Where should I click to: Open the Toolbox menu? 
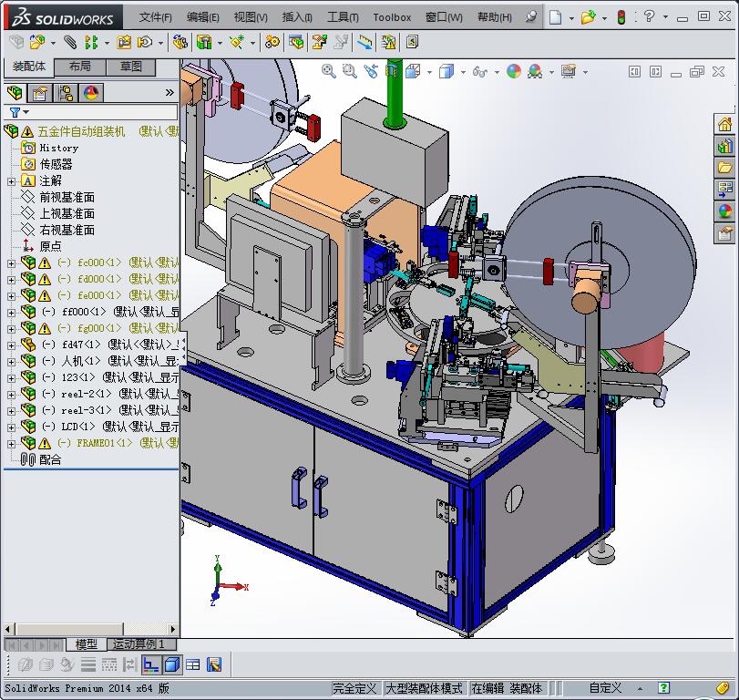pyautogui.click(x=392, y=17)
